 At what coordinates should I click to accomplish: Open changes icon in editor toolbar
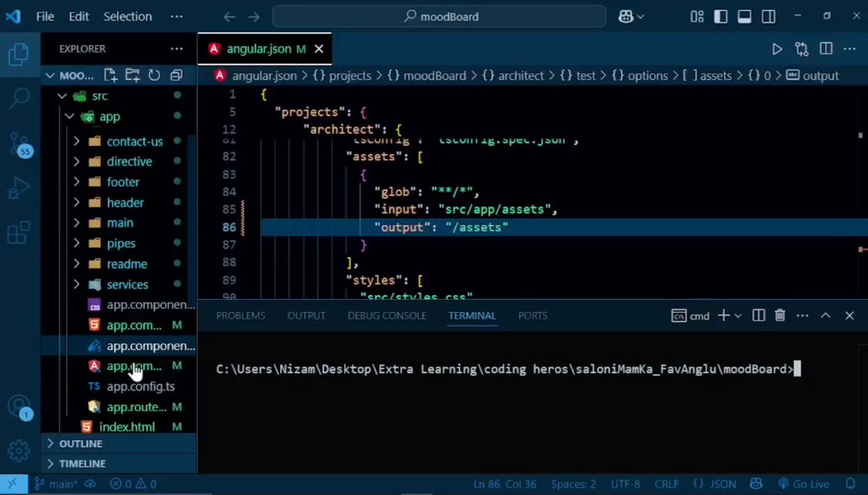(801, 49)
